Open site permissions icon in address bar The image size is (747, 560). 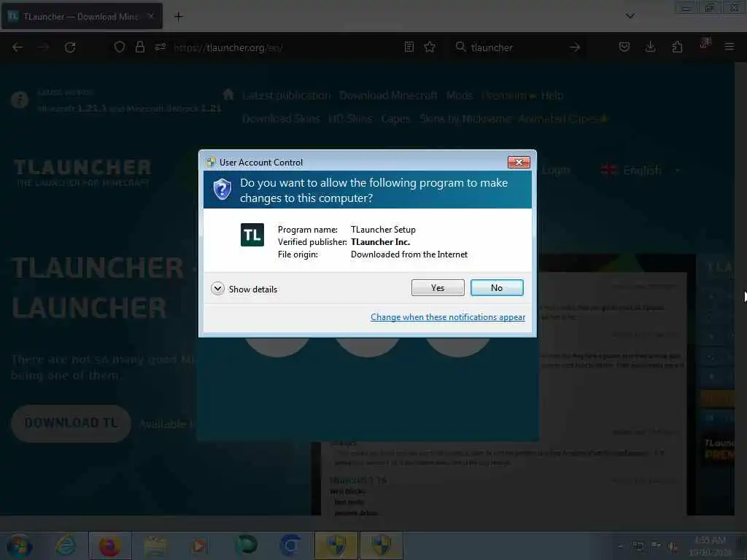coord(160,47)
